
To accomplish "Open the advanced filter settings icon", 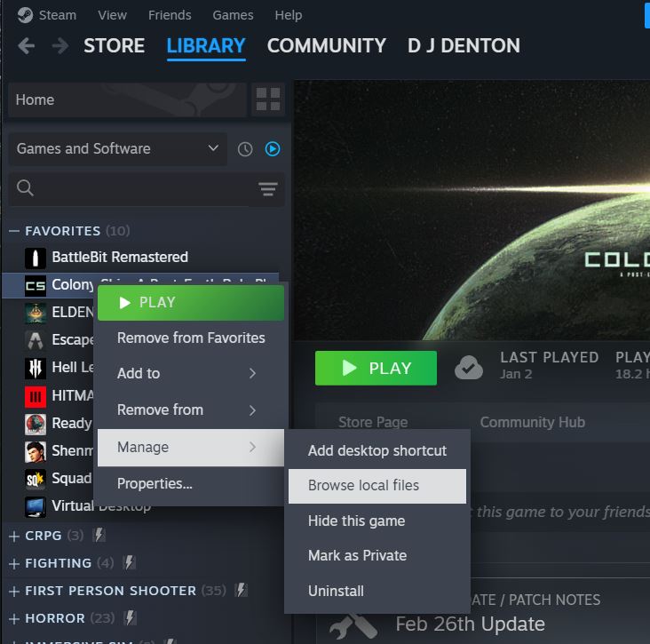I will pos(268,189).
